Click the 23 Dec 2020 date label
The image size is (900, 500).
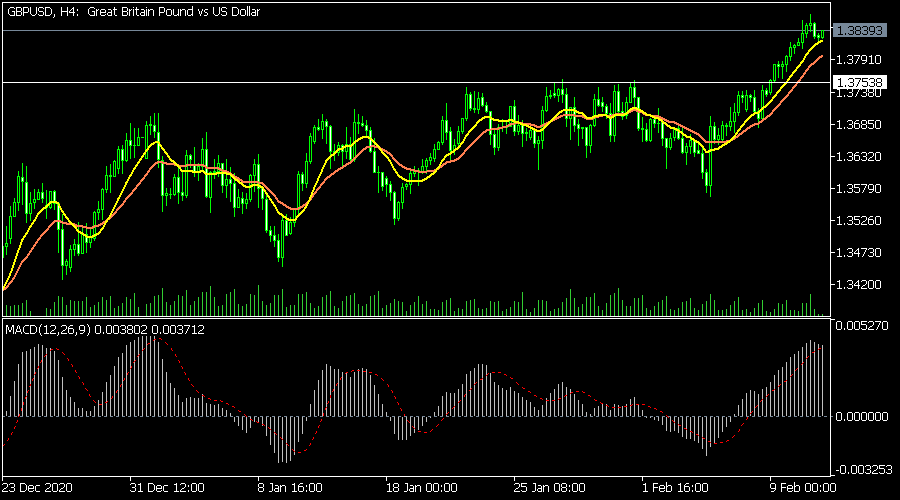coord(42,487)
